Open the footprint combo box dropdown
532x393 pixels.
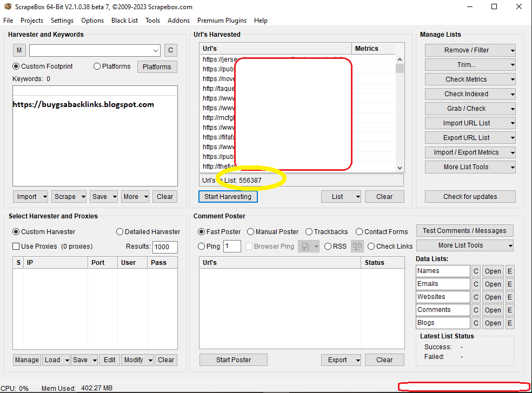tap(155, 51)
